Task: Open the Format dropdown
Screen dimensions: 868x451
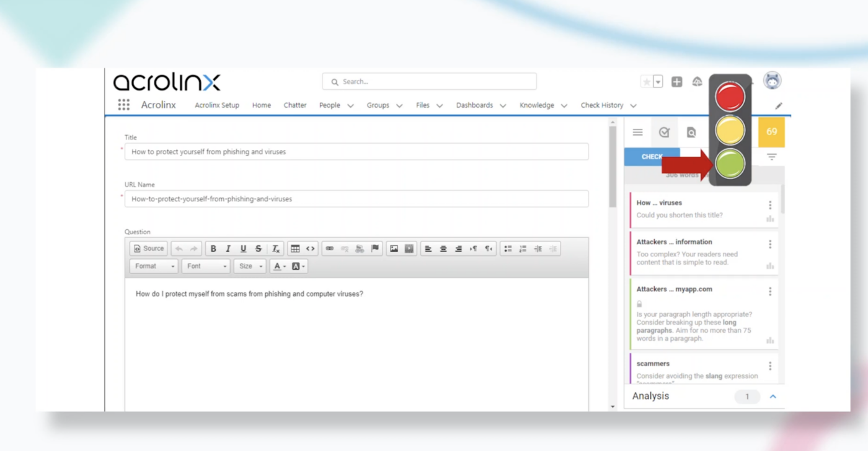Action: coord(153,266)
